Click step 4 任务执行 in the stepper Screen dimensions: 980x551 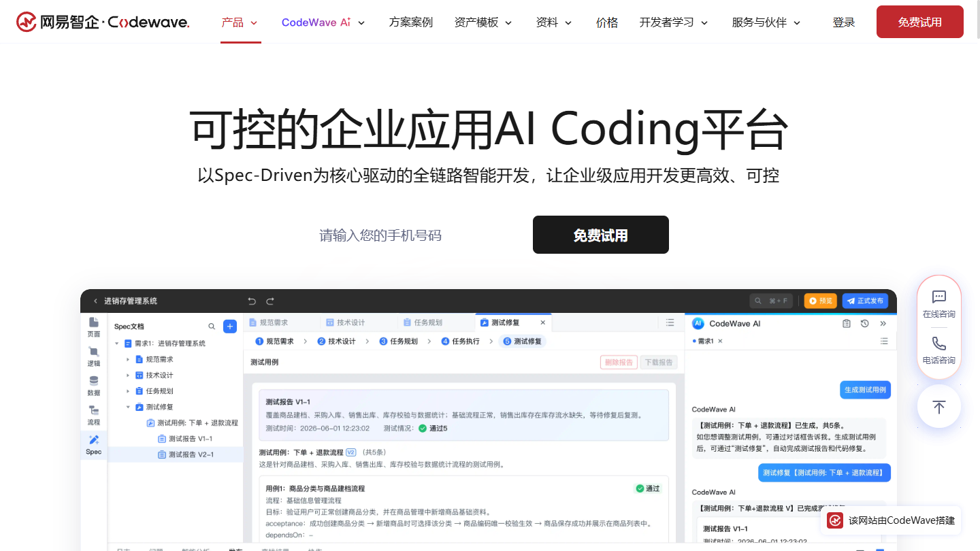point(461,341)
